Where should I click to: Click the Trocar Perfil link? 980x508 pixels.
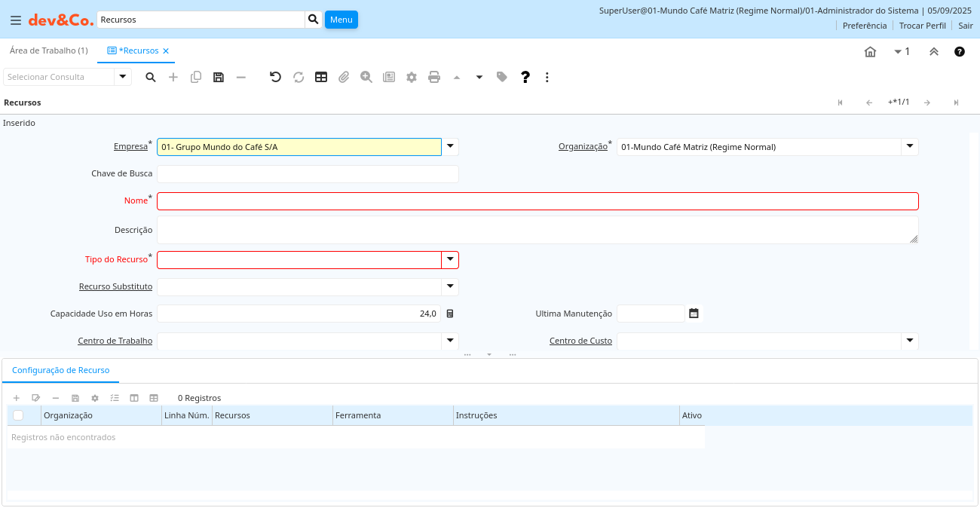[x=922, y=26]
